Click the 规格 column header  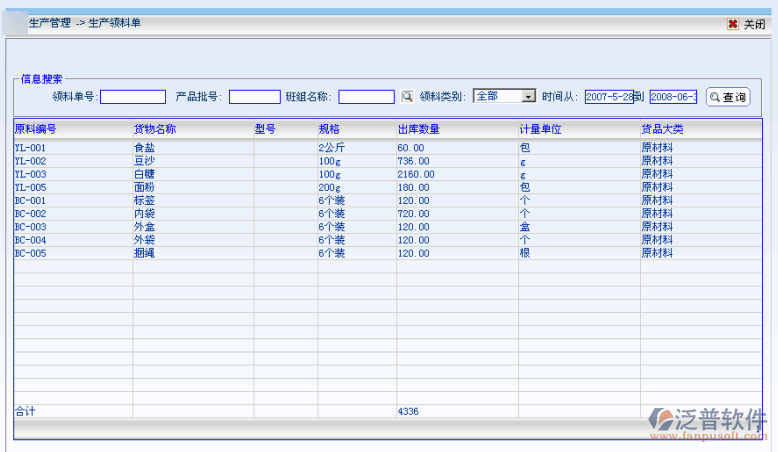pyautogui.click(x=329, y=129)
